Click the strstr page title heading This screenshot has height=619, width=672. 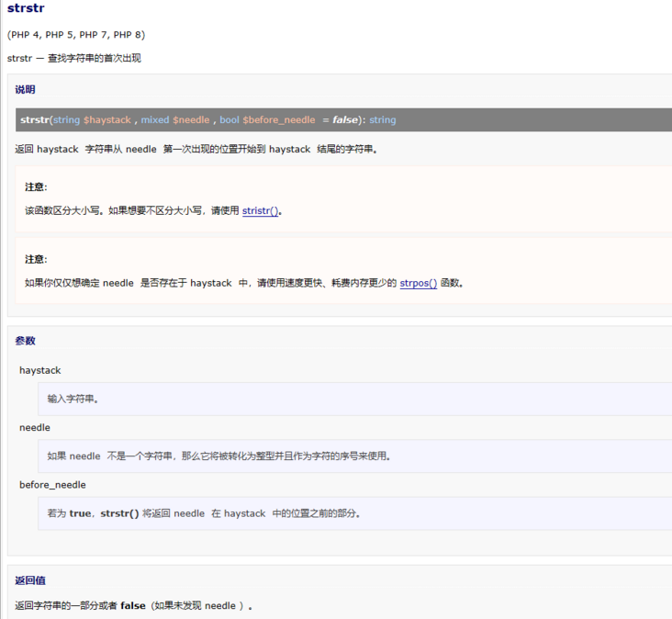26,7
